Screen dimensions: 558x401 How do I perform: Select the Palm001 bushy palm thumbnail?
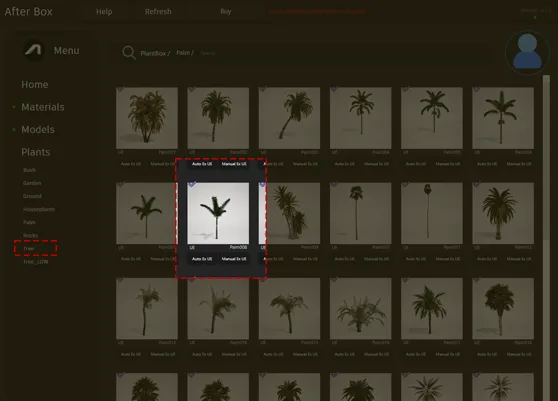(x=147, y=118)
